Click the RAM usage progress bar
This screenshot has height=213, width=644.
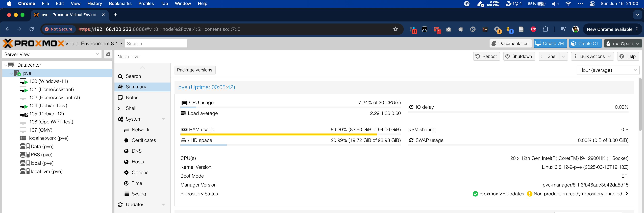(290, 135)
